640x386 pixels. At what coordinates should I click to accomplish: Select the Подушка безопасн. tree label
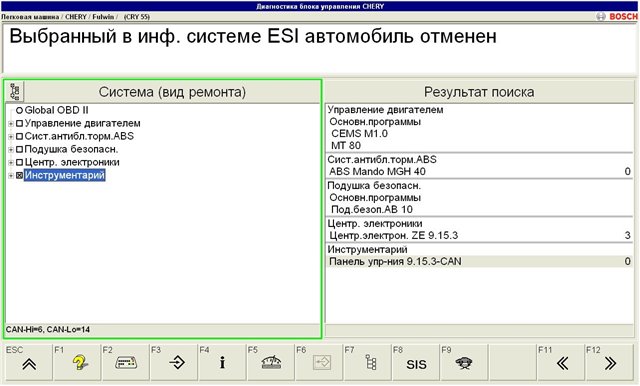point(71,149)
